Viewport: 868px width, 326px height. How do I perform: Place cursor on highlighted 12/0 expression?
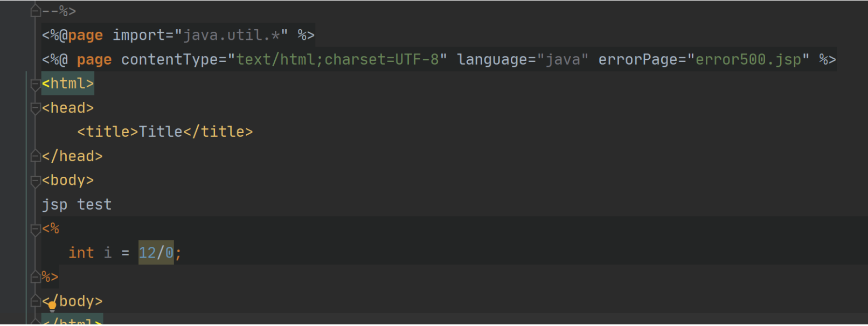tap(156, 253)
